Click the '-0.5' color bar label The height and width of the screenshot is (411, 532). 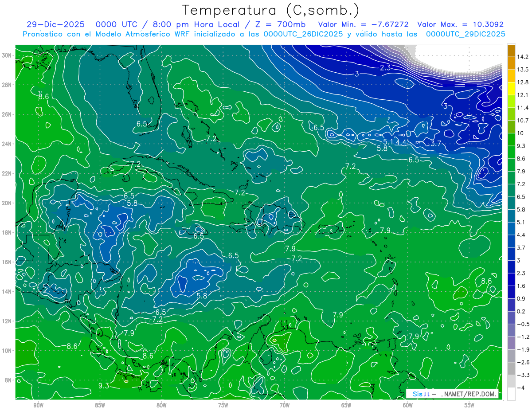(x=523, y=324)
